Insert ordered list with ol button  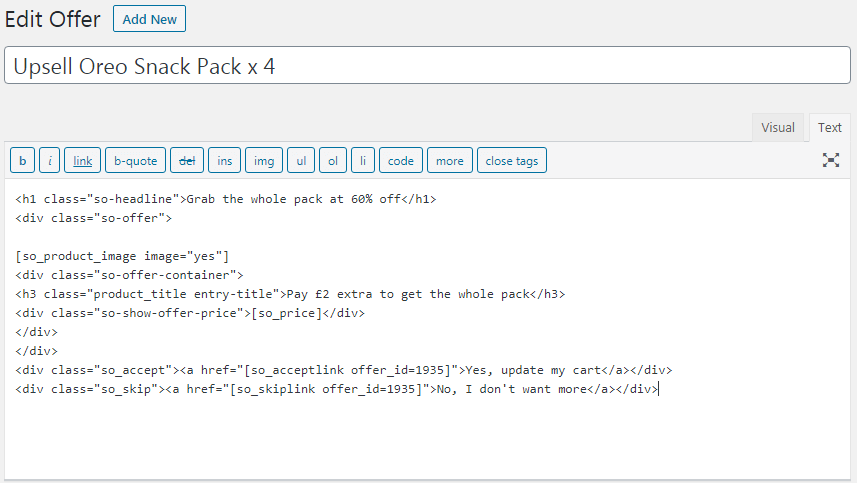(333, 161)
